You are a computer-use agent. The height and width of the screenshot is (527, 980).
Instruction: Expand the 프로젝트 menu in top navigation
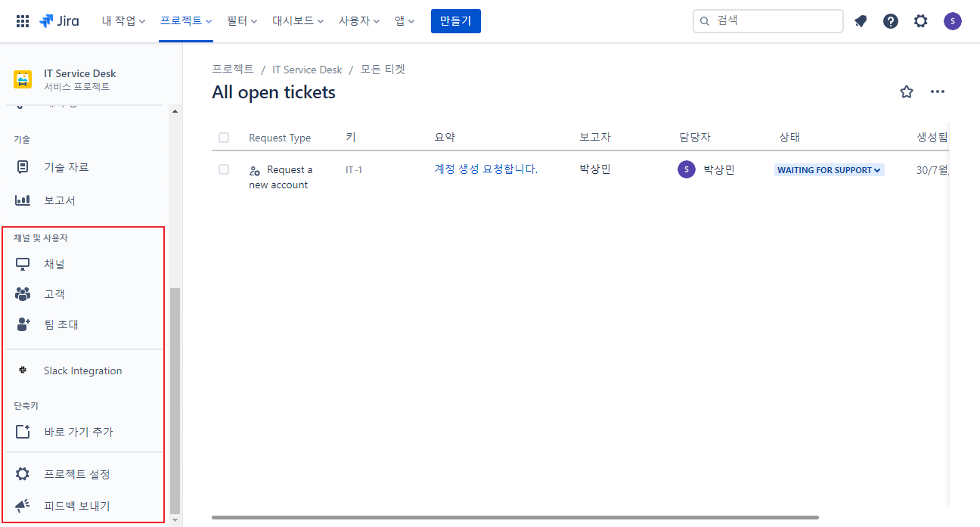coord(186,21)
